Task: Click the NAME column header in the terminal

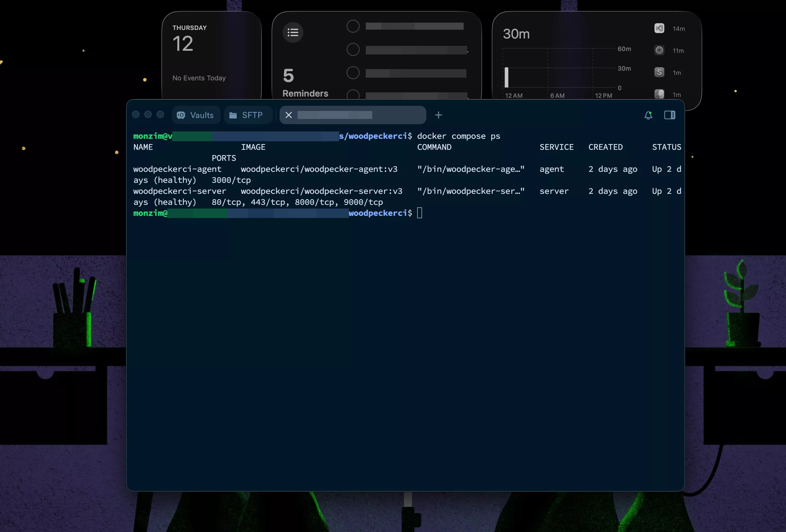Action: [143, 147]
